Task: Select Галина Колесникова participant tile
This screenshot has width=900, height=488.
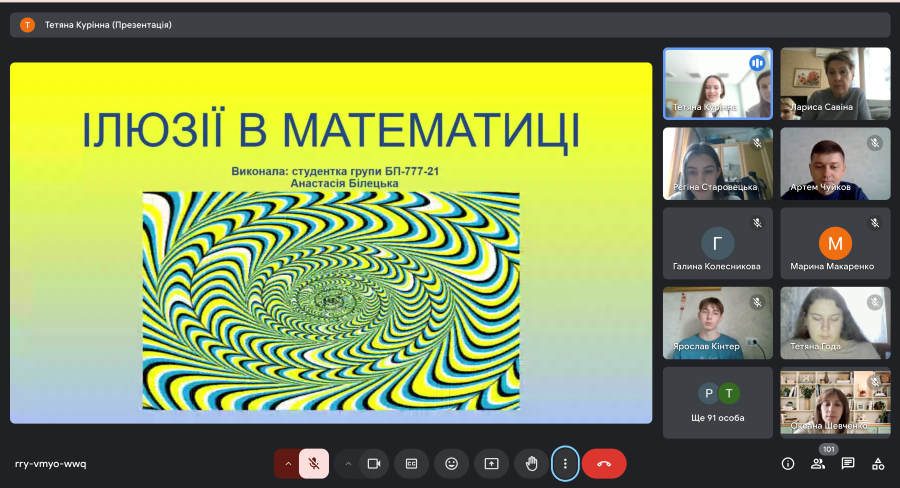Action: (x=717, y=243)
